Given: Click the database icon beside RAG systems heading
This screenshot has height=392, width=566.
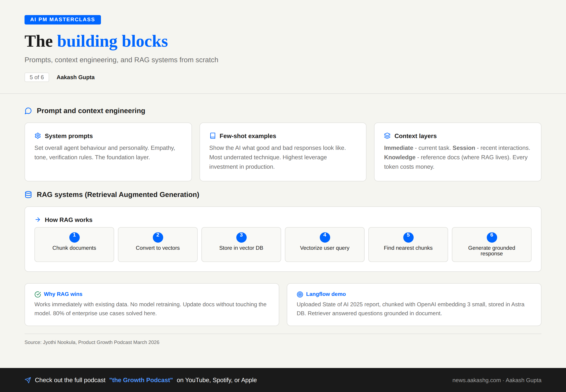Looking at the screenshot, I should tap(28, 195).
